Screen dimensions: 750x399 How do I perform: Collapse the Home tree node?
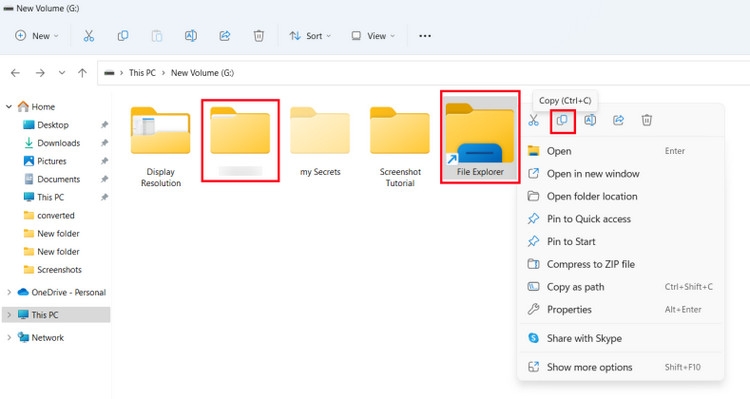[9, 107]
